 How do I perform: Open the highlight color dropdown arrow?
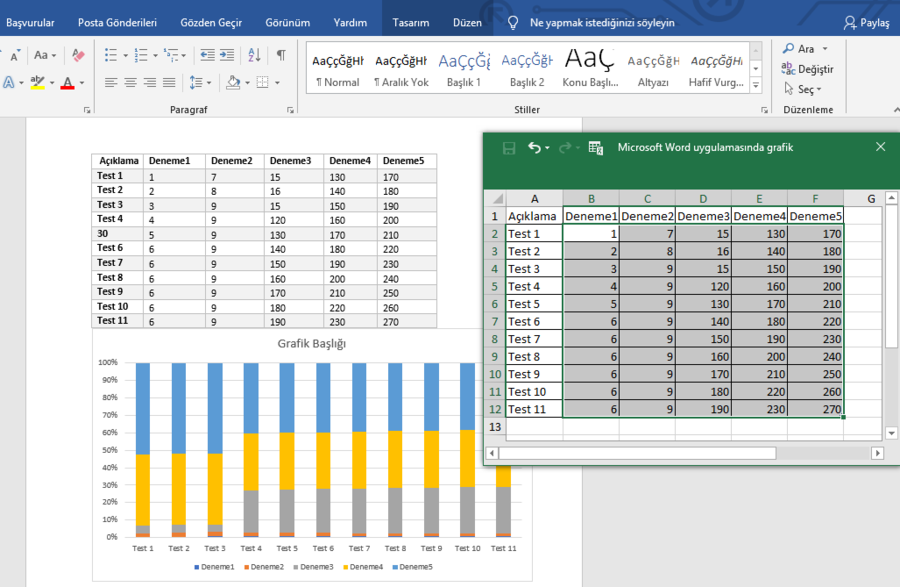pos(52,83)
